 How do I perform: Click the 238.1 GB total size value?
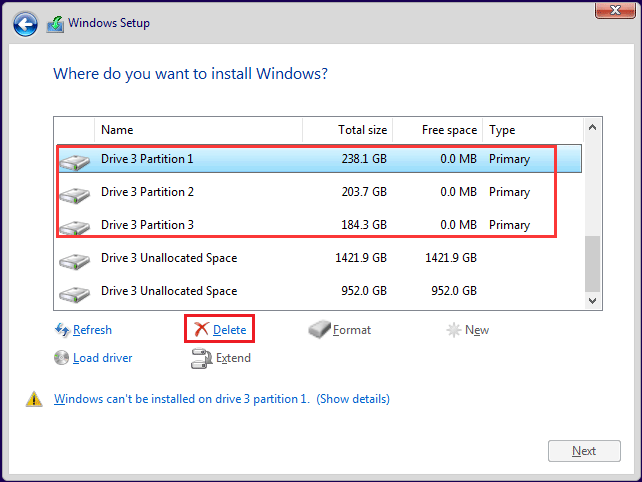[364, 159]
